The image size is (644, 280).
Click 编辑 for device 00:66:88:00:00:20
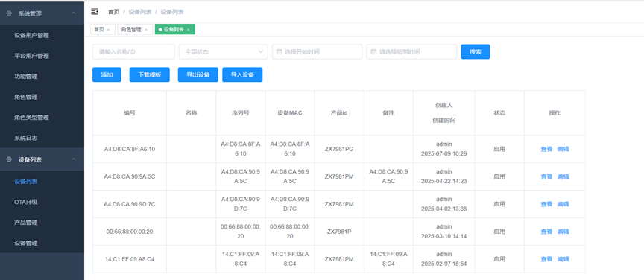(563, 232)
